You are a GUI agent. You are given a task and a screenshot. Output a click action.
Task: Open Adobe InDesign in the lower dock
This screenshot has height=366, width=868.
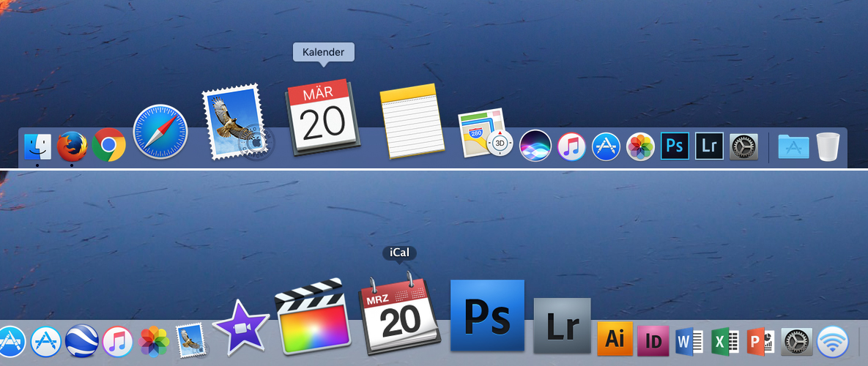653,340
